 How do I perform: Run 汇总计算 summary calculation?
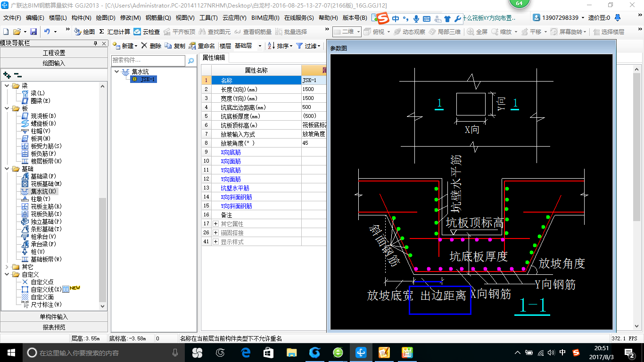point(114,32)
